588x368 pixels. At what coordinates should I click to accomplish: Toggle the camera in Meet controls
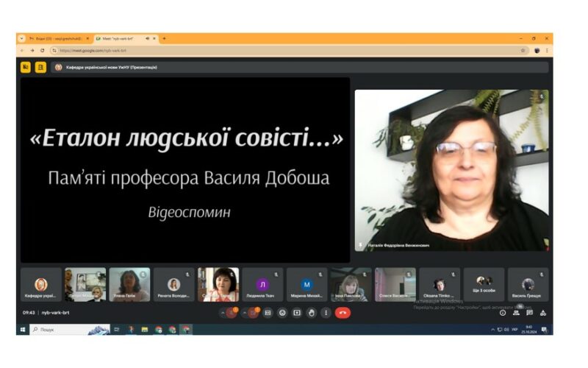[254, 313]
